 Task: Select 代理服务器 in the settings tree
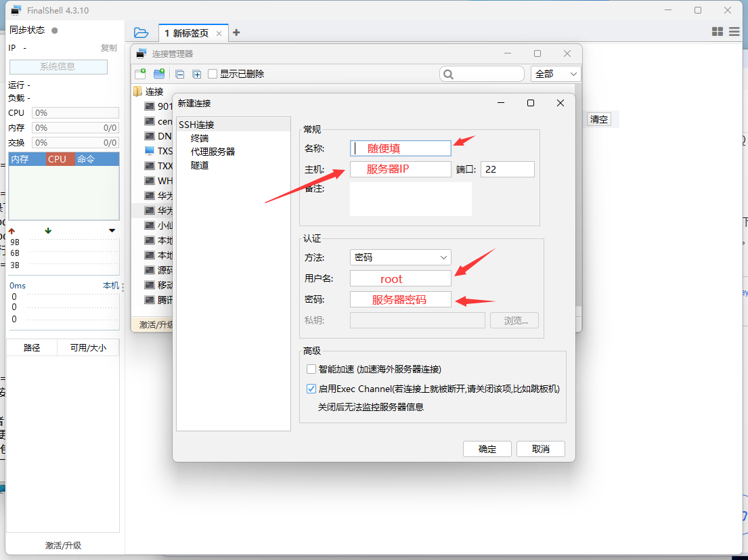213,152
